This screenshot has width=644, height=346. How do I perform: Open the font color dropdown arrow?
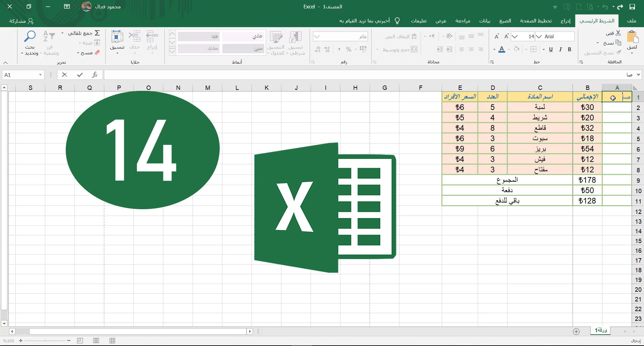pyautogui.click(x=494, y=50)
